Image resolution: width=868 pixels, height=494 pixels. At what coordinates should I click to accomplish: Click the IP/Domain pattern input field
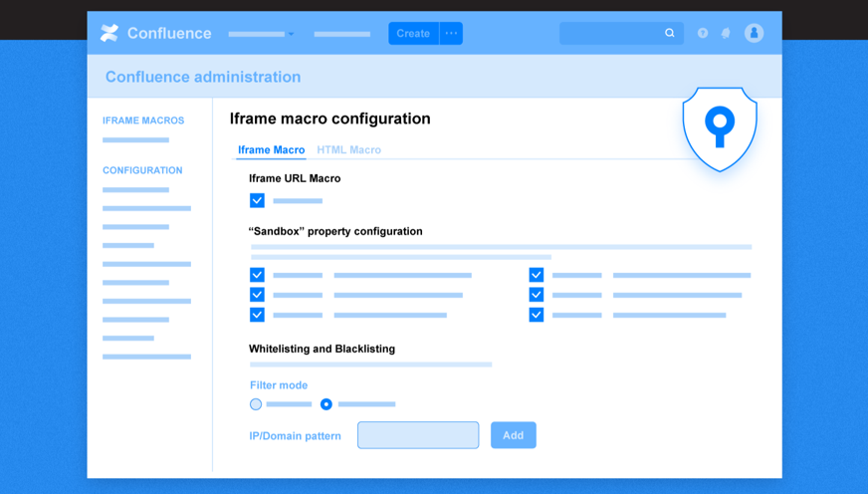(x=418, y=435)
